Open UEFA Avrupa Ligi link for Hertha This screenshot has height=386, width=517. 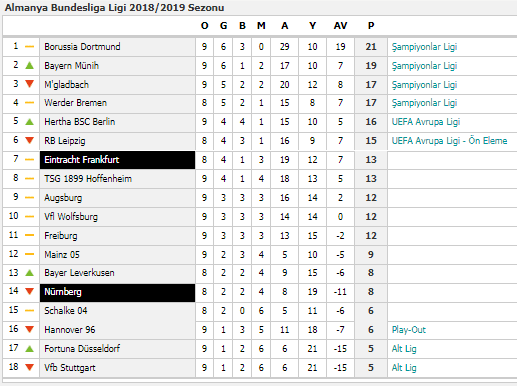click(426, 122)
